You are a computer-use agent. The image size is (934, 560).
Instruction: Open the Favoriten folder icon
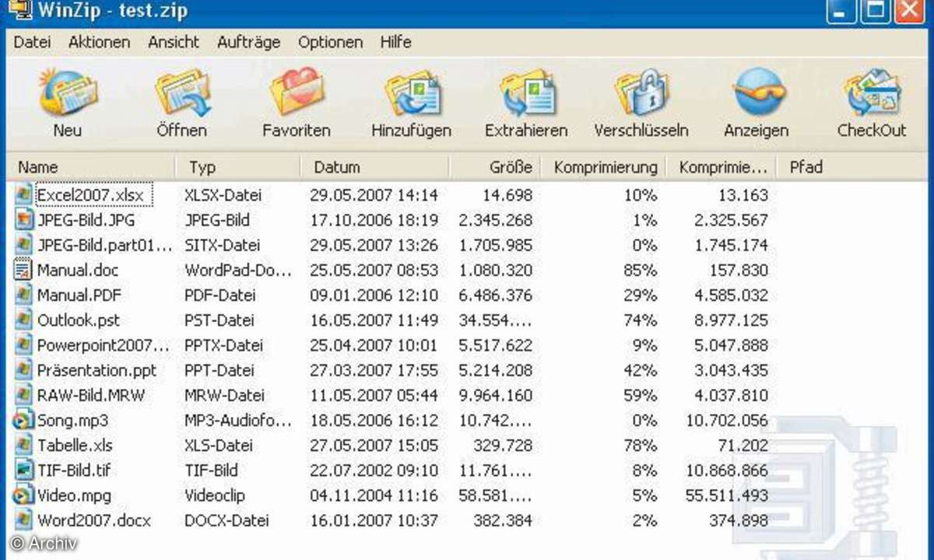297,92
